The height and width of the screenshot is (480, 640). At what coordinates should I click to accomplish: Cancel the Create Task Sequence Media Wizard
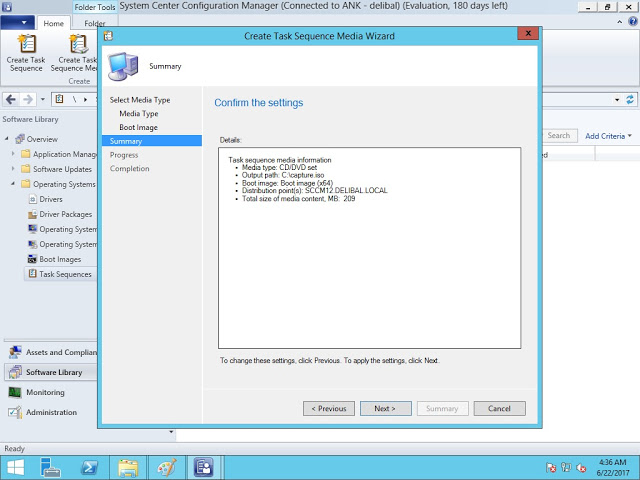tap(499, 408)
